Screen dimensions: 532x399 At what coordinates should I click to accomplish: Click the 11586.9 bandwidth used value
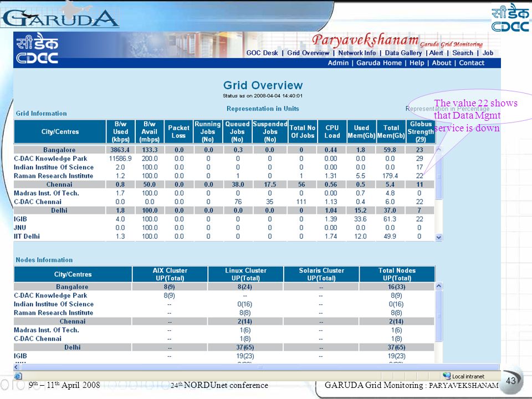pyautogui.click(x=120, y=158)
